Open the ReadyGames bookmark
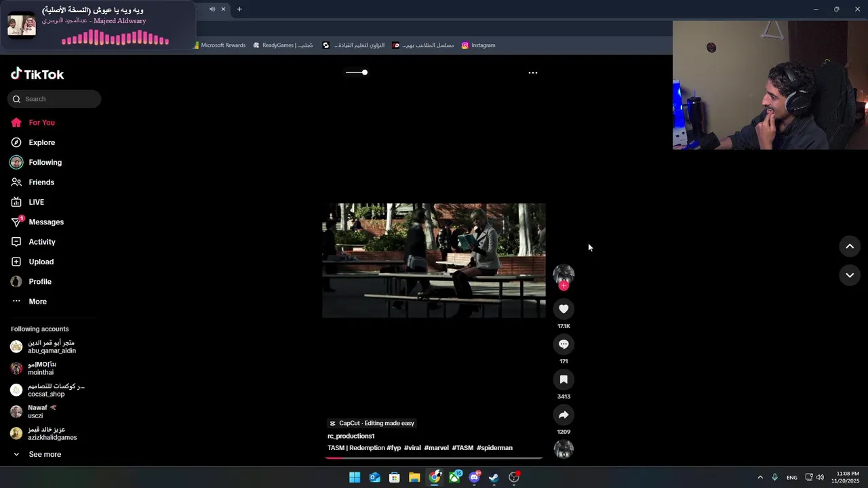The height and width of the screenshot is (488, 868). (283, 45)
